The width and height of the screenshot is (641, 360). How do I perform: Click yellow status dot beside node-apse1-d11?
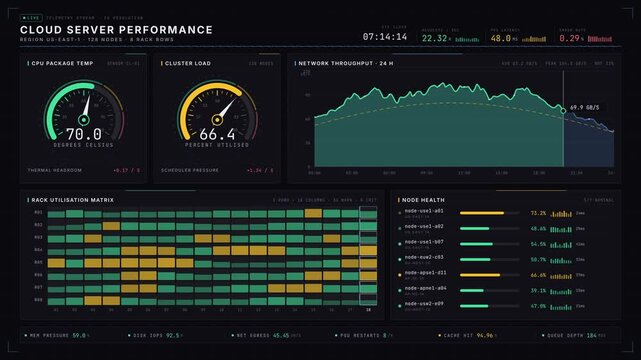[399, 275]
